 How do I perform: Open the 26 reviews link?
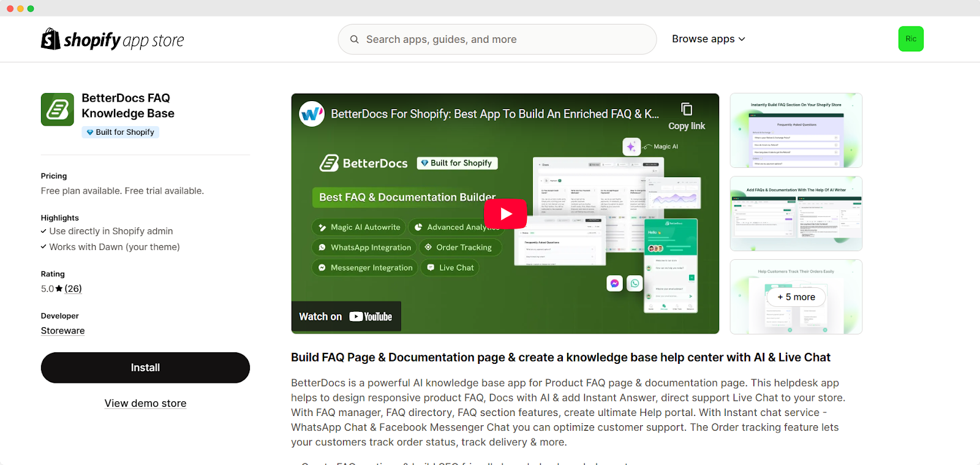coord(73,289)
